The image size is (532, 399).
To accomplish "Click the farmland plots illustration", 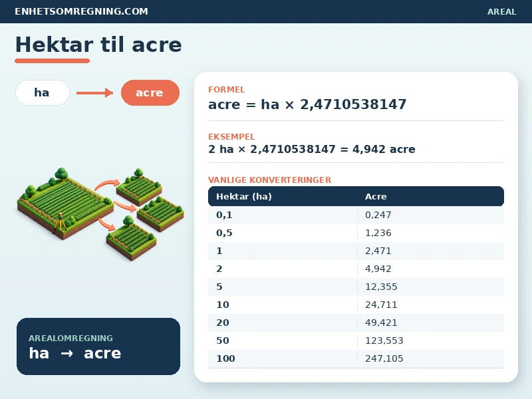I will [x=101, y=213].
